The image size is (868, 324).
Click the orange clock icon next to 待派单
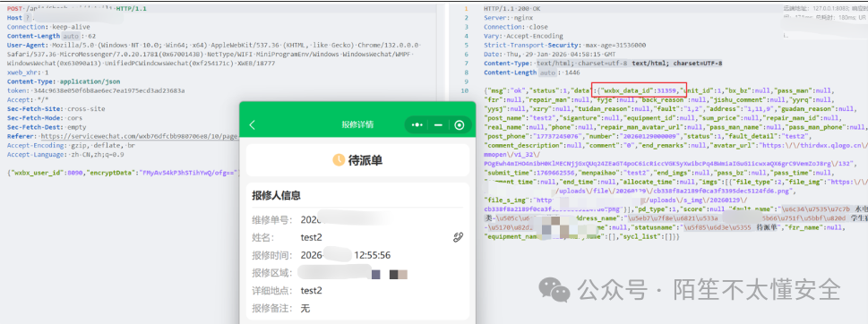pos(339,160)
